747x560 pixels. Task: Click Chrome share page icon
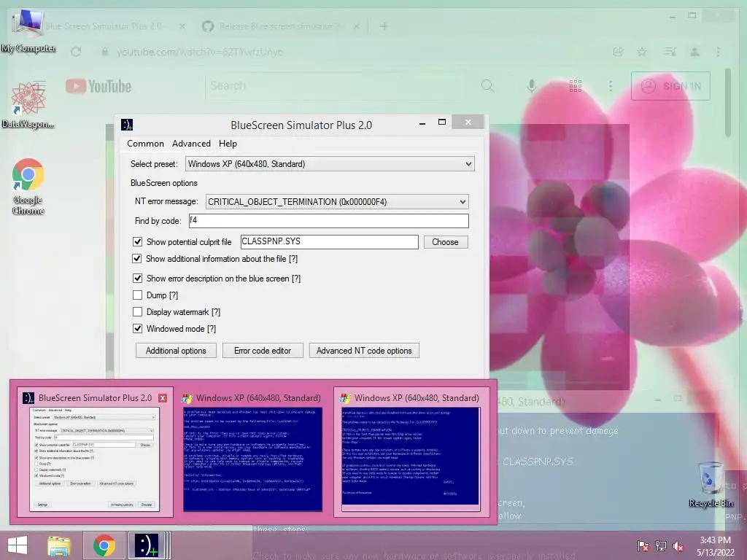(x=618, y=52)
